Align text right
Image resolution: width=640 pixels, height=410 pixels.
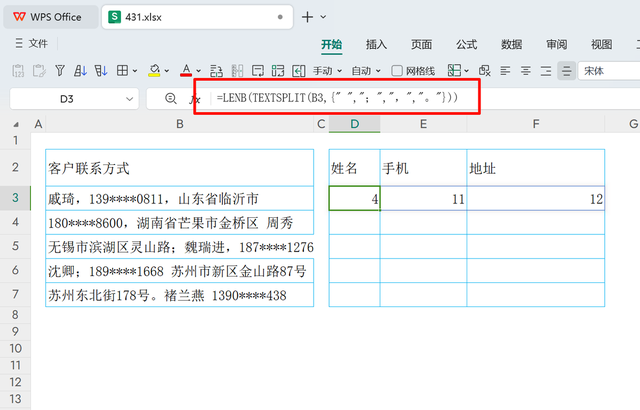coord(546,71)
